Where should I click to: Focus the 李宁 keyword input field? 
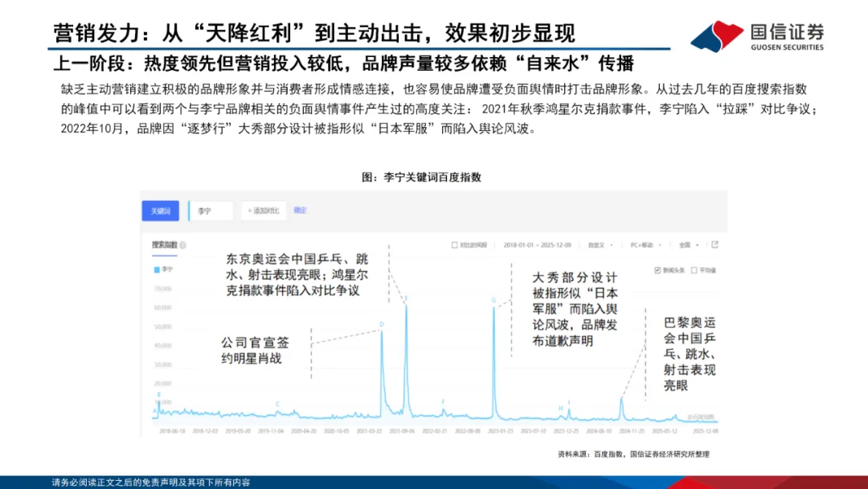(x=211, y=211)
